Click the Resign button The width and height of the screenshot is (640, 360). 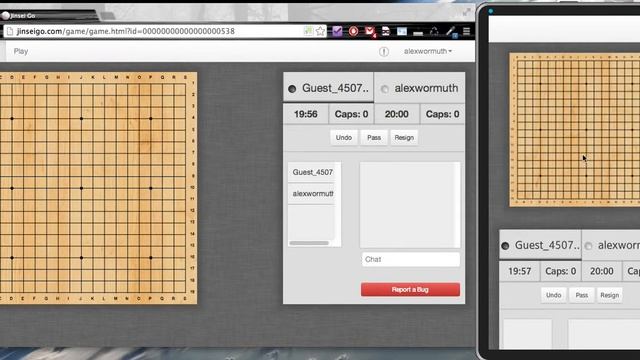[x=404, y=138]
